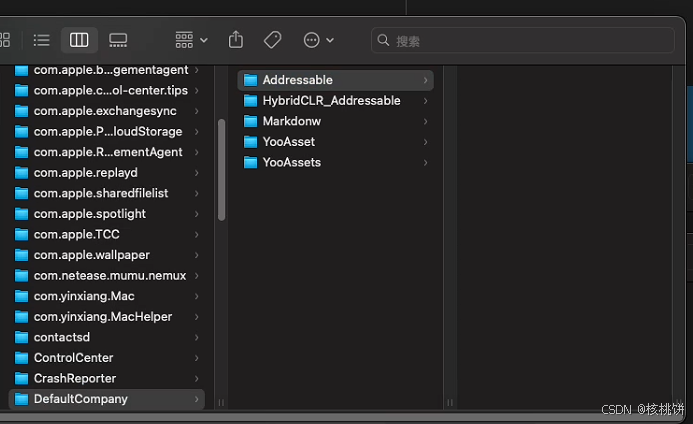Image resolution: width=693 pixels, height=424 pixels.
Task: Switch Finder to gallery view
Action: pos(118,40)
